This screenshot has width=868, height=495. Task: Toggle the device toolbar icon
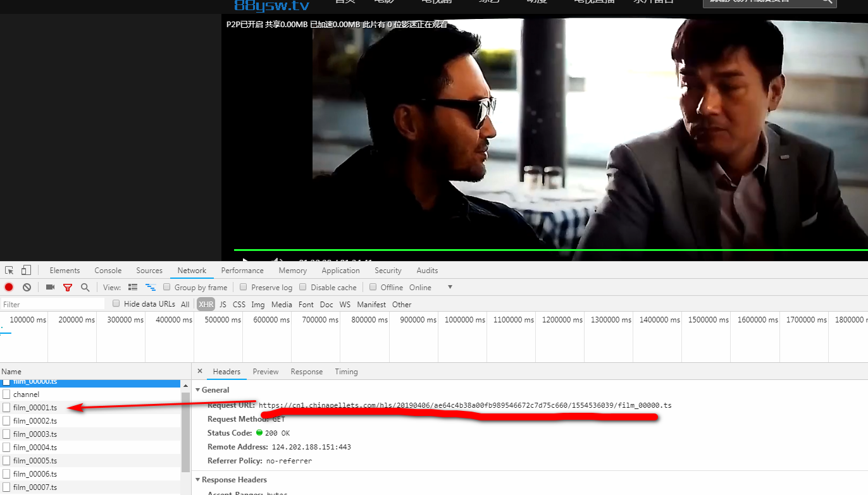pyautogui.click(x=26, y=271)
